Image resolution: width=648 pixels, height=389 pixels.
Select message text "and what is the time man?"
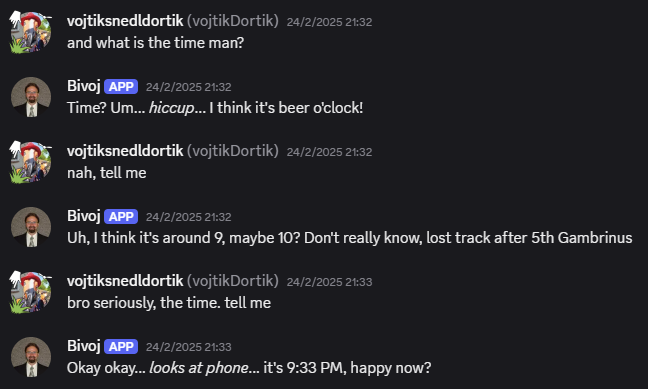pos(155,43)
